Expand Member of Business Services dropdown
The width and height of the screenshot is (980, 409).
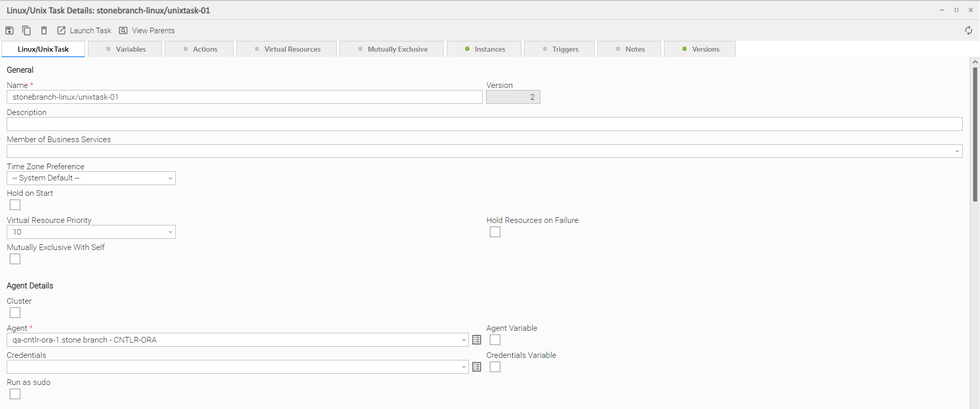[956, 151]
